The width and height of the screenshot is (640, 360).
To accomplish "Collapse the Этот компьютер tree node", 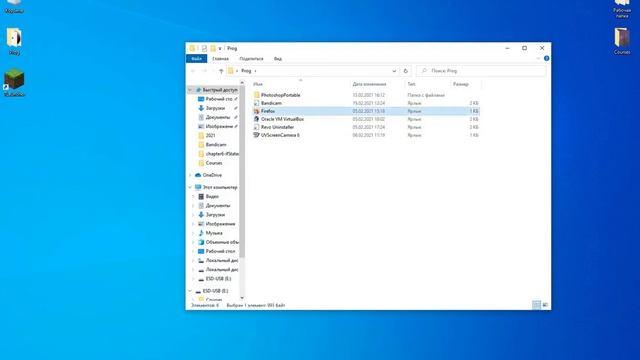I will (x=190, y=187).
